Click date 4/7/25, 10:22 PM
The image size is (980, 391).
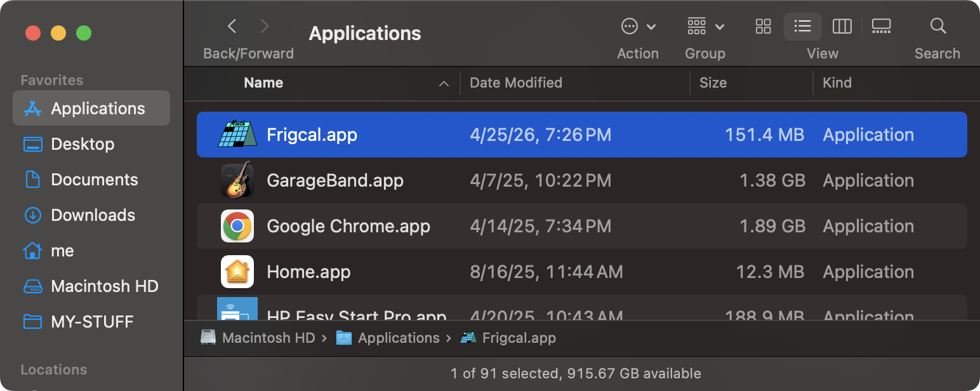pos(540,180)
